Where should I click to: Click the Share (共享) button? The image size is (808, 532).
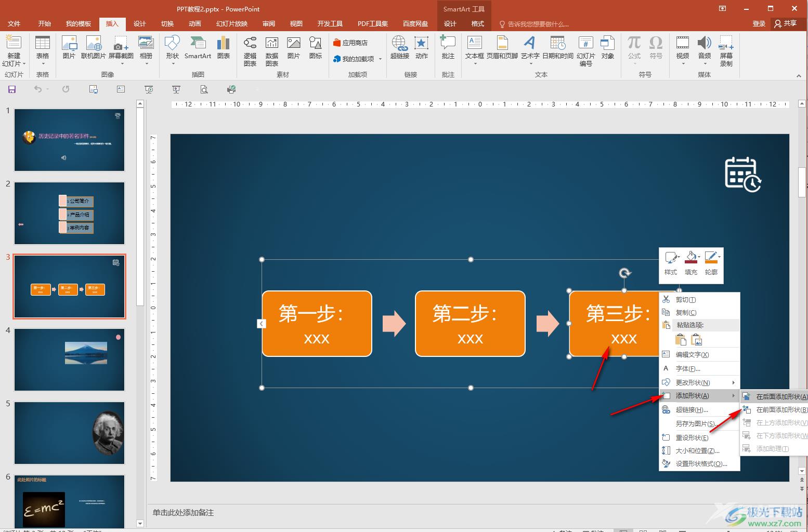(x=786, y=23)
